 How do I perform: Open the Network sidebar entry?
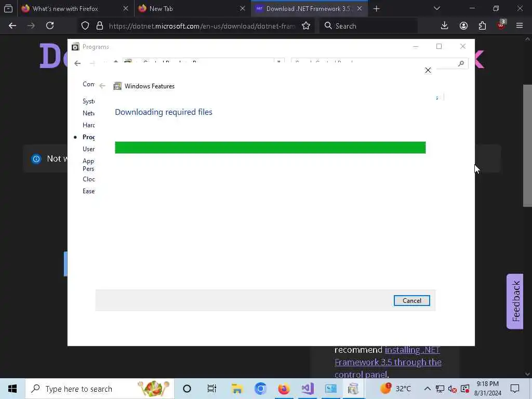pos(88,113)
